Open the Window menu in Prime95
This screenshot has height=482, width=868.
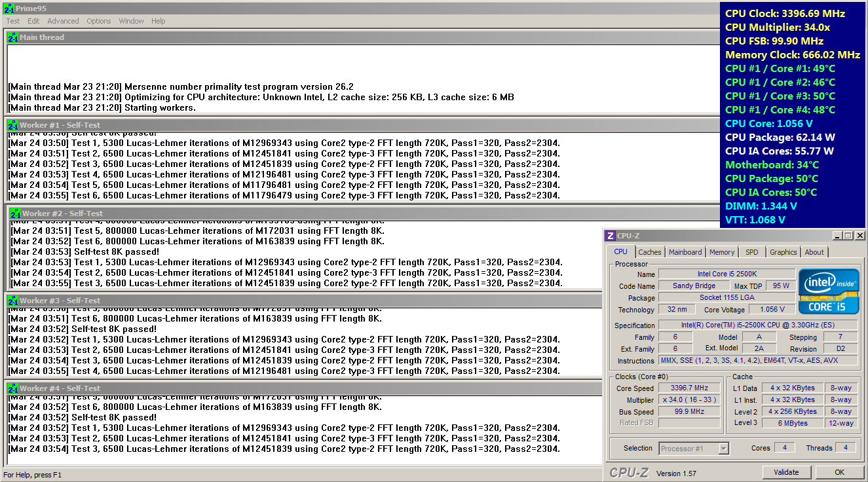(131, 21)
